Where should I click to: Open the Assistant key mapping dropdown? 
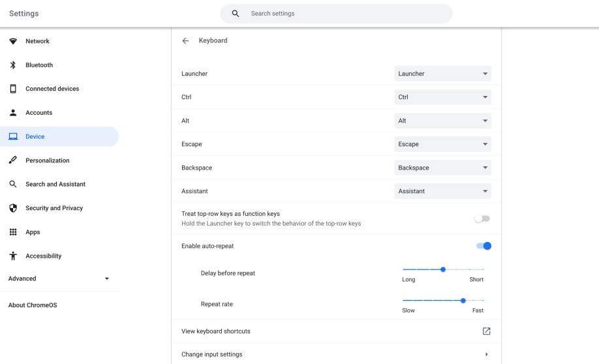click(x=443, y=191)
